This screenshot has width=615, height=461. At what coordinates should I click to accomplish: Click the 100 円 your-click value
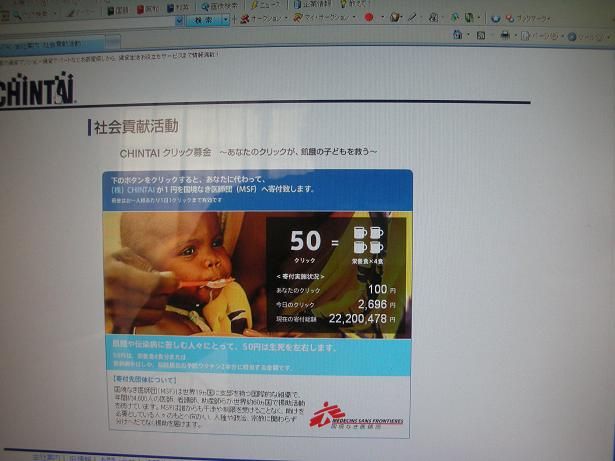coord(382,290)
